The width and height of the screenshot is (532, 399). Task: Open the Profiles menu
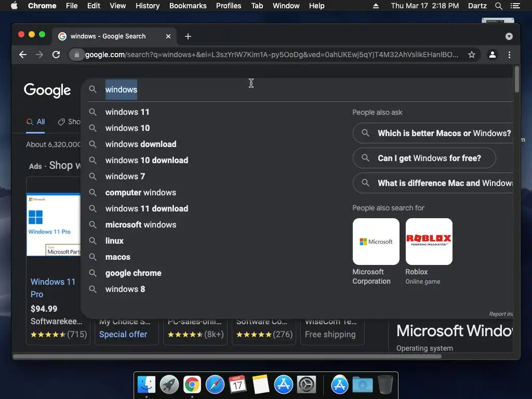[x=229, y=6]
